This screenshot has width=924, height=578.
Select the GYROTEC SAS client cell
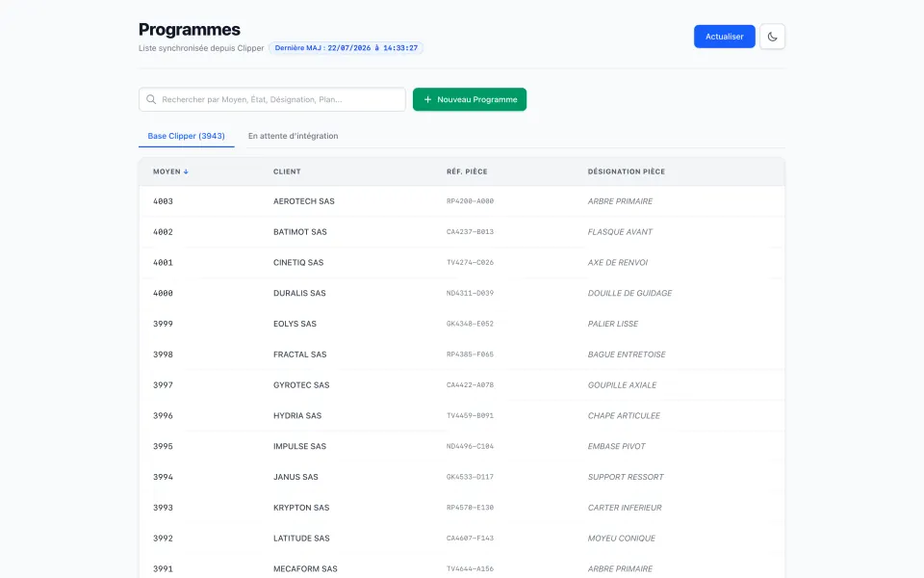pyautogui.click(x=301, y=385)
